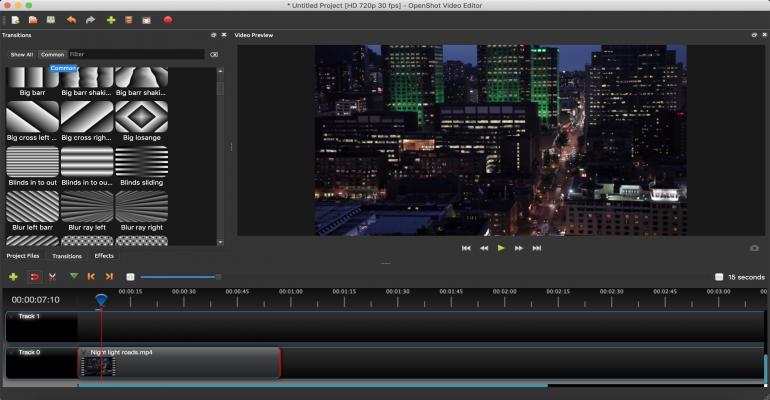Select the Razor scissors tool
770x400 pixels.
tap(52, 276)
